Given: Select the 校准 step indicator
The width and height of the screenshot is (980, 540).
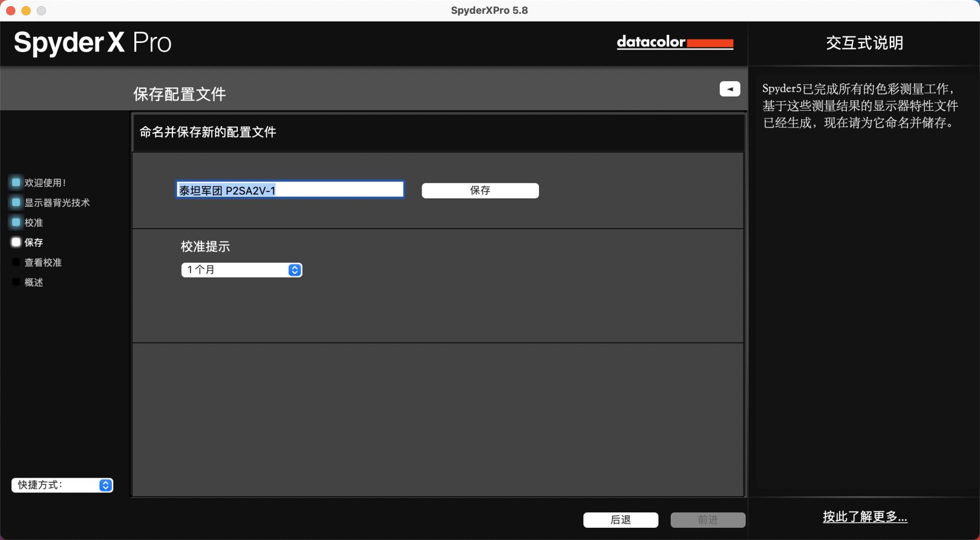Looking at the screenshot, I should coord(16,222).
